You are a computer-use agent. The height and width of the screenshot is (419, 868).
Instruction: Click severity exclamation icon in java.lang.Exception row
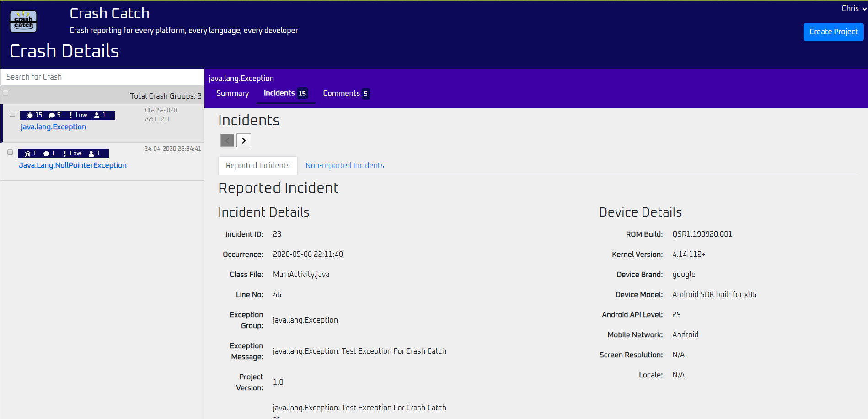click(70, 115)
